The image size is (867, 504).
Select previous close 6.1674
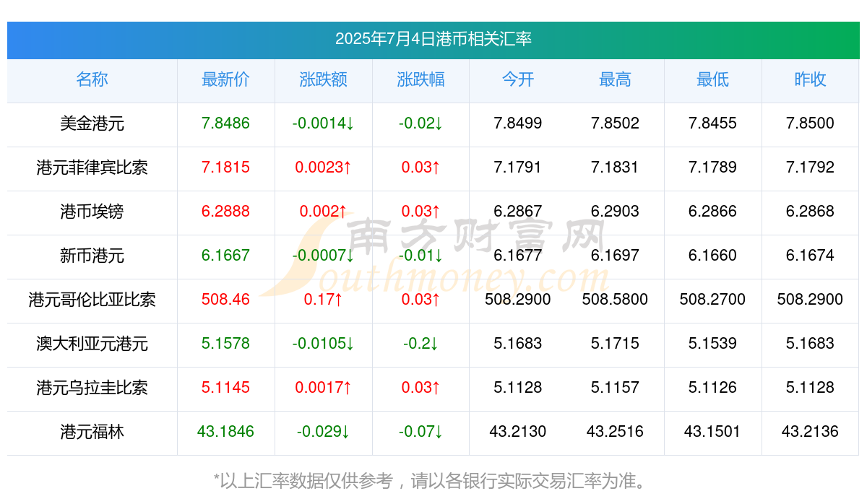coord(810,256)
